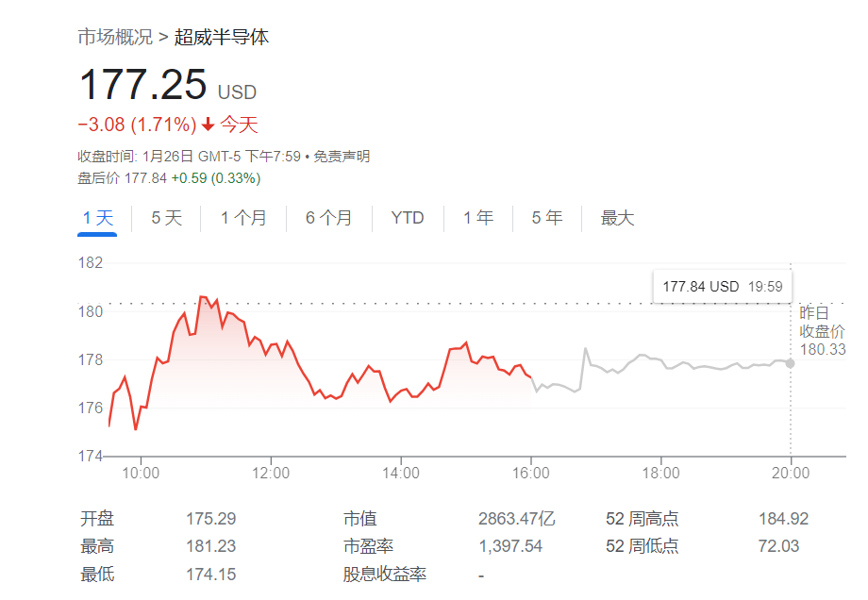Open the 1 个月 chart tab
868x600 pixels.
243,218
